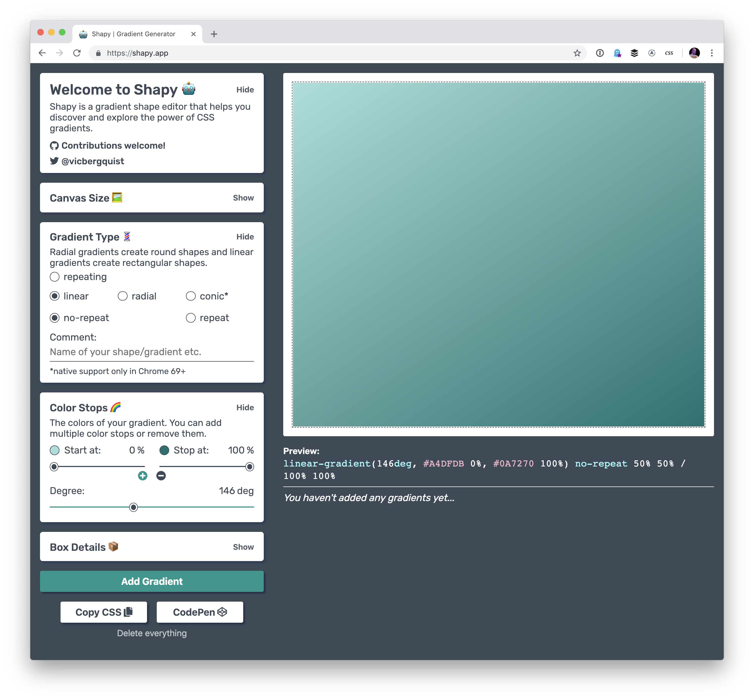Select the no-repeat radio button

click(x=54, y=318)
